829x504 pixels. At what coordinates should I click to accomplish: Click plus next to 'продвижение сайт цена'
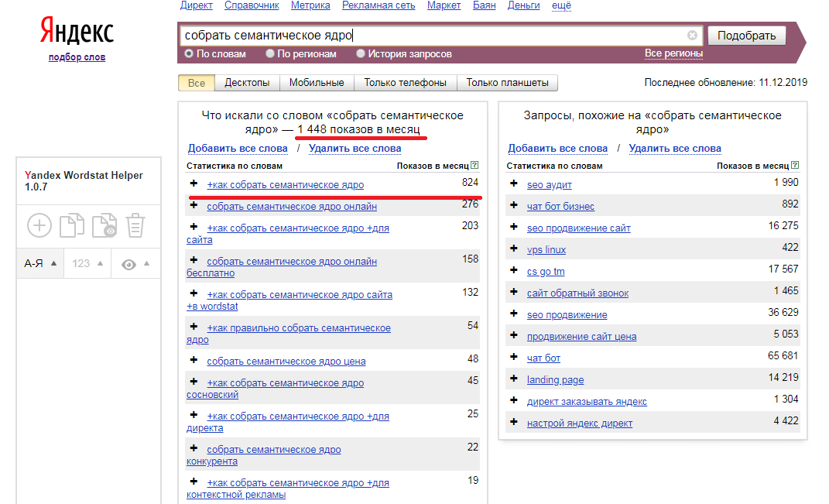point(513,335)
